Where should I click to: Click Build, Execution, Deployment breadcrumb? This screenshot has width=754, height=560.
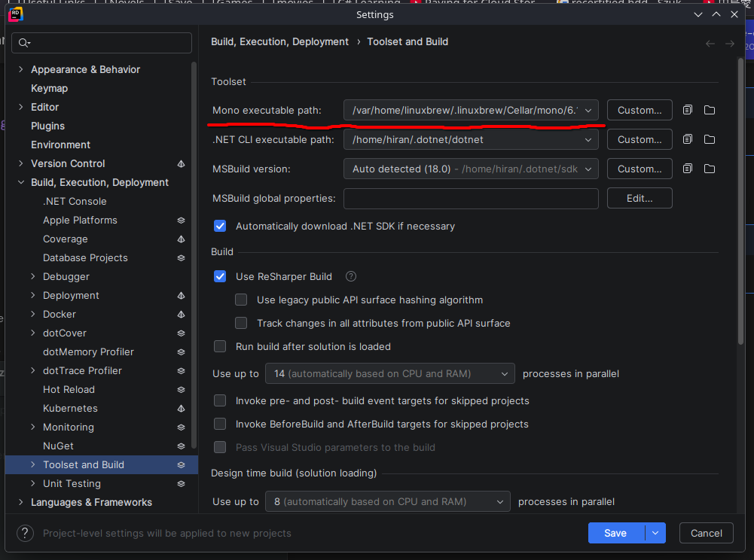pos(279,42)
